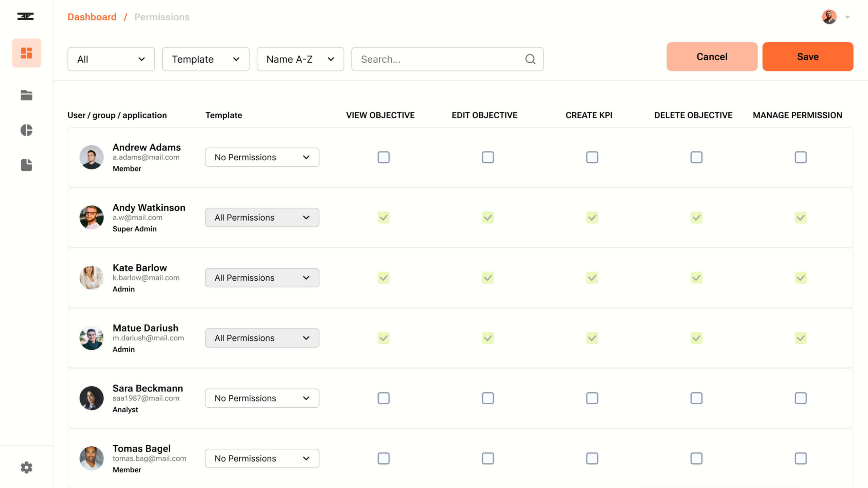Open the dashboard grid icon in sidebar
The width and height of the screenshot is (868, 488).
click(x=26, y=53)
